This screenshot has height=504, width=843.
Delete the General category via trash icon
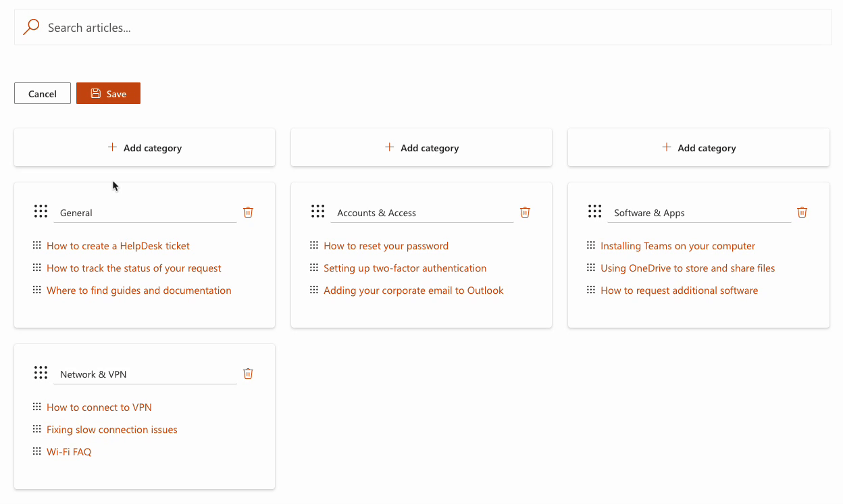(x=248, y=212)
